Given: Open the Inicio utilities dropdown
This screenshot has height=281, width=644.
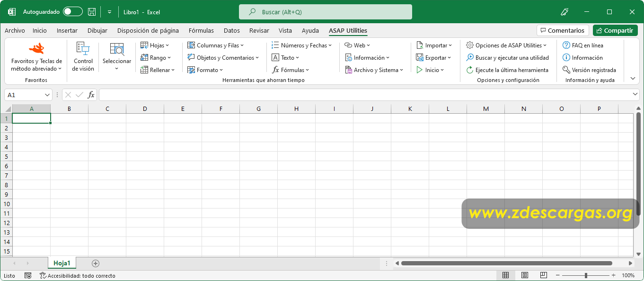Looking at the screenshot, I should pyautogui.click(x=430, y=70).
